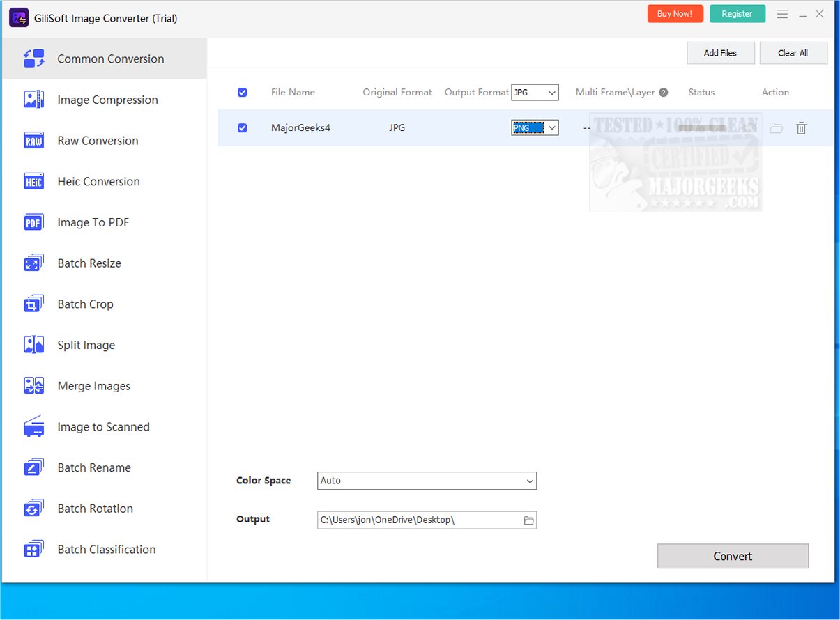Select Image to Scanned label
The image size is (840, 620).
(x=104, y=427)
